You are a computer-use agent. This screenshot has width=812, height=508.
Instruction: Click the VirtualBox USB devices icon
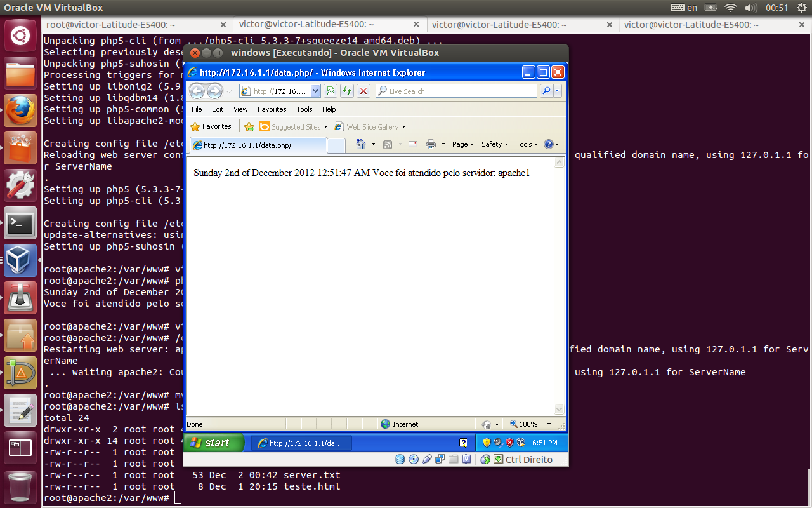coord(427,459)
